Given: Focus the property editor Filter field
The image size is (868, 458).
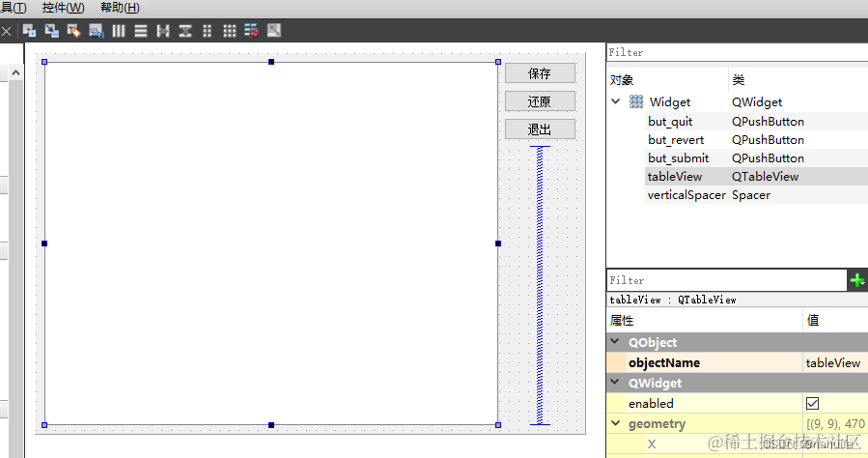Looking at the screenshot, I should (x=727, y=280).
